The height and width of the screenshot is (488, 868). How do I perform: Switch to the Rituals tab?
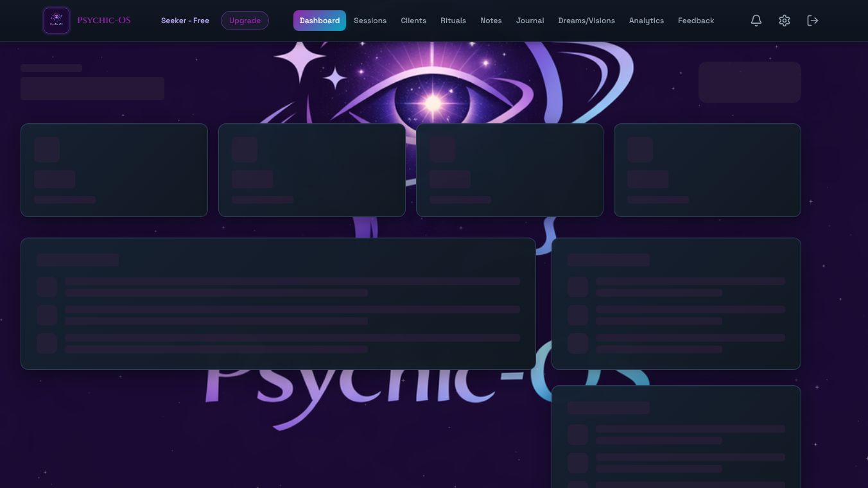click(x=453, y=21)
